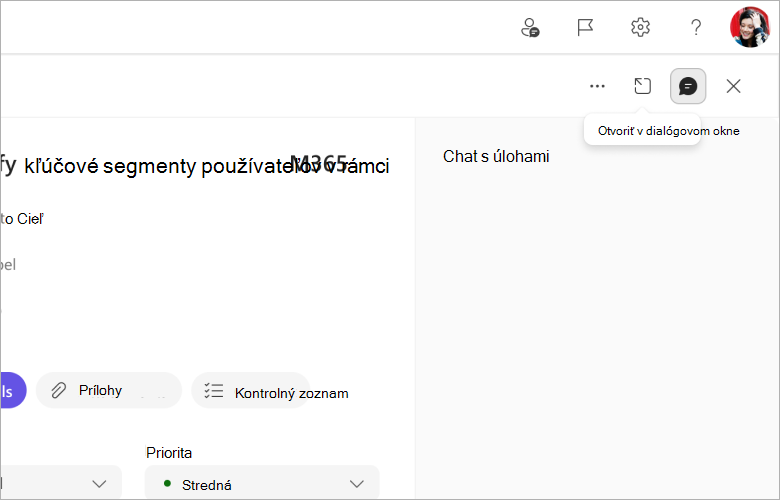Click the Prílohy attachments button
780x500 pixels.
(x=109, y=390)
